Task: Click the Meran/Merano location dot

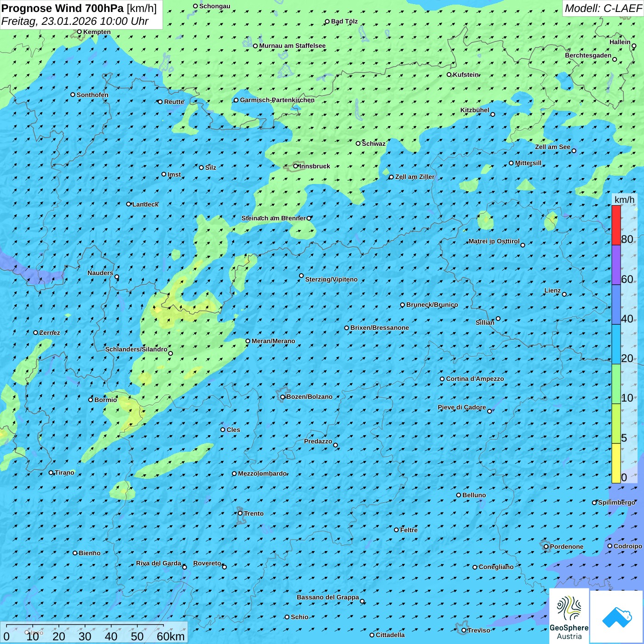Action: tap(247, 341)
